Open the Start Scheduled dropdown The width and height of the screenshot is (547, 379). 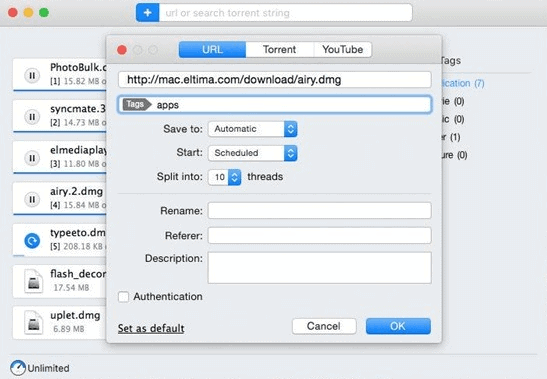(x=253, y=153)
